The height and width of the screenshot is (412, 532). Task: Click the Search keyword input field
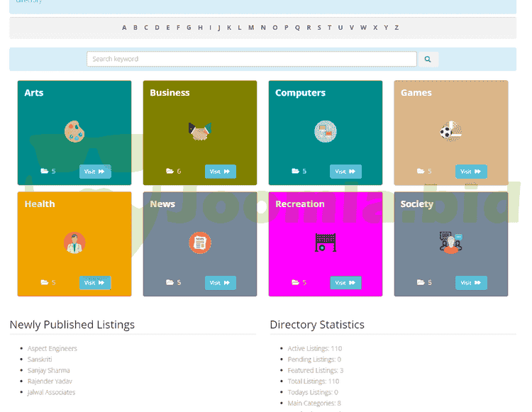pos(251,59)
